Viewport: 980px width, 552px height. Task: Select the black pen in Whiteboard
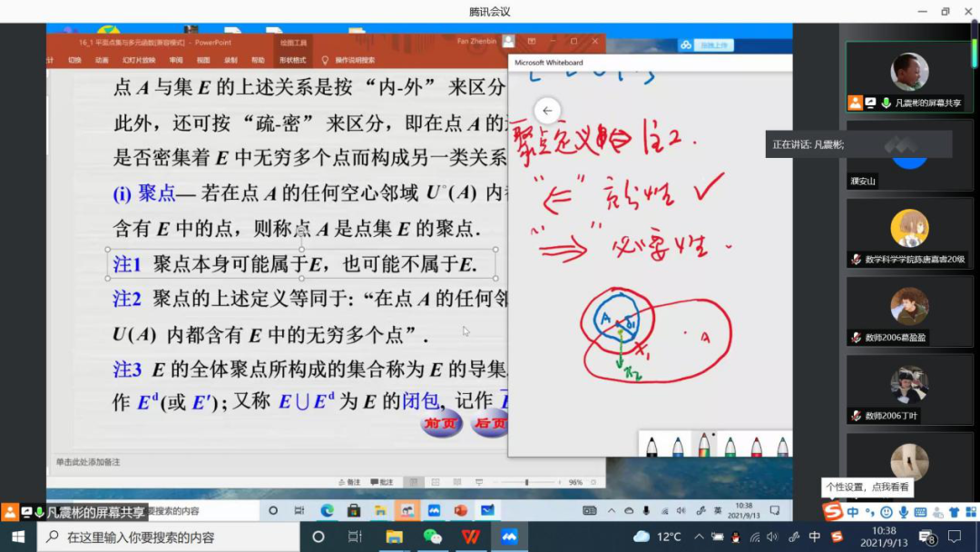point(652,446)
